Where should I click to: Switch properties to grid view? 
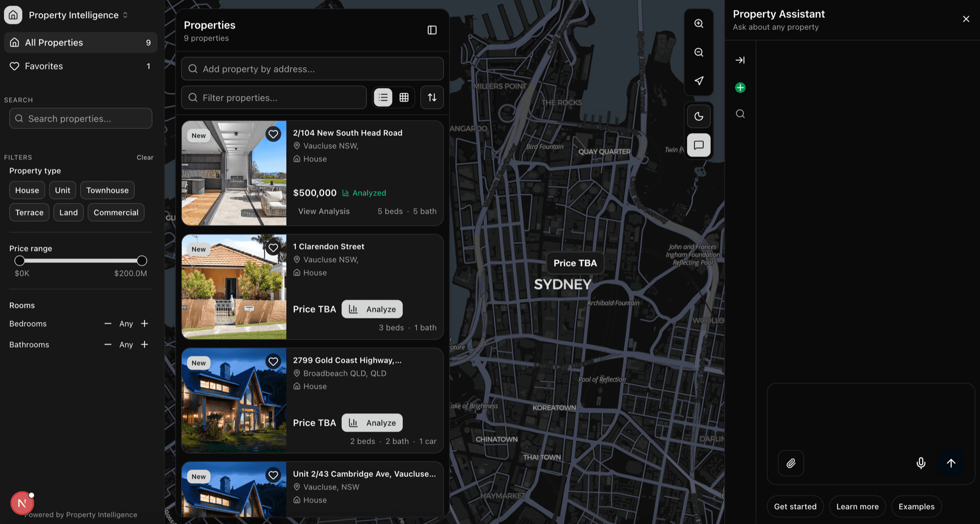(x=404, y=97)
